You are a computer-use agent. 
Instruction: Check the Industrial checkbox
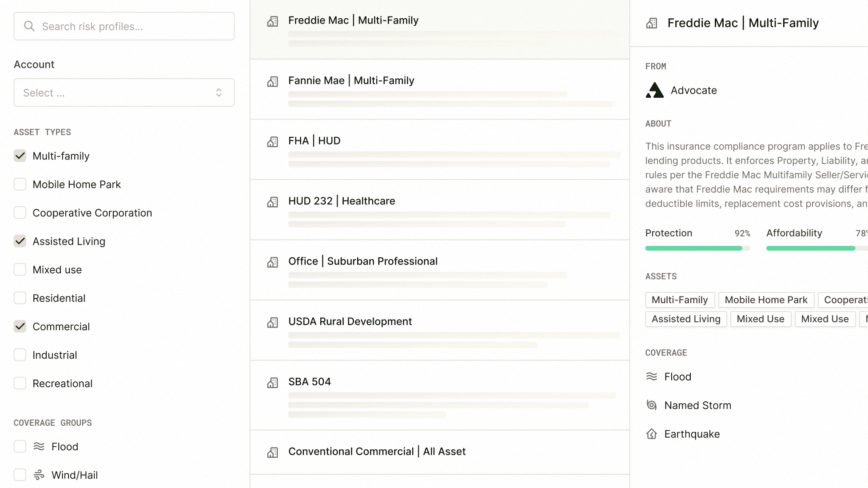pos(20,355)
